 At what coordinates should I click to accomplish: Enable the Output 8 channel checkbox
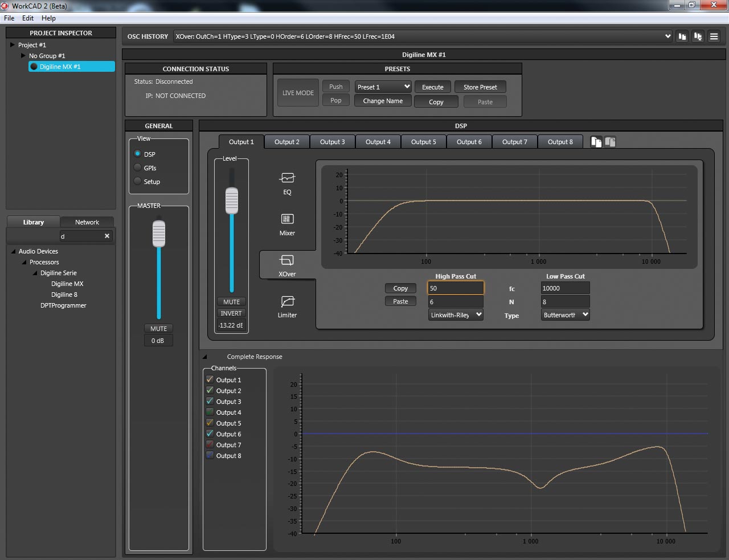coord(210,455)
